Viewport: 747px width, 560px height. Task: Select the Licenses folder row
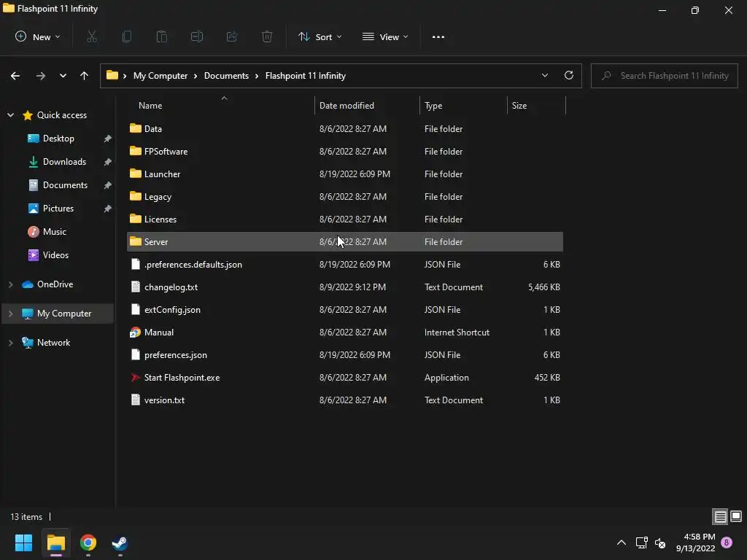point(345,219)
